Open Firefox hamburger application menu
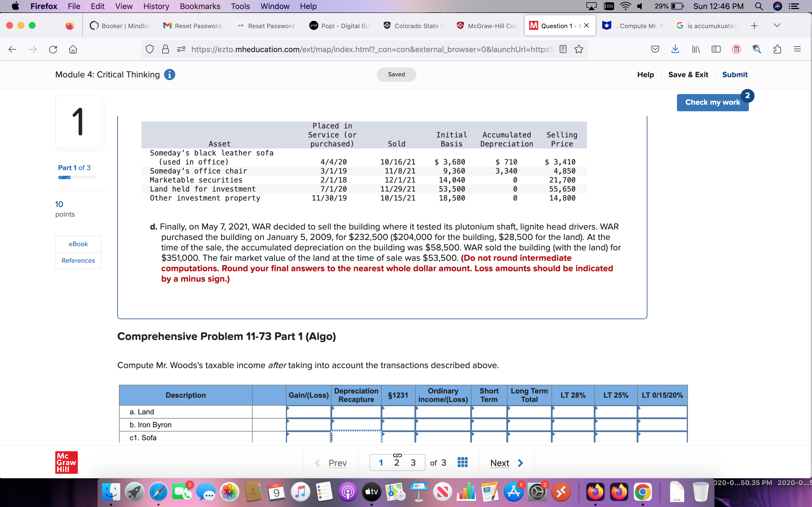The width and height of the screenshot is (812, 507). click(x=797, y=49)
